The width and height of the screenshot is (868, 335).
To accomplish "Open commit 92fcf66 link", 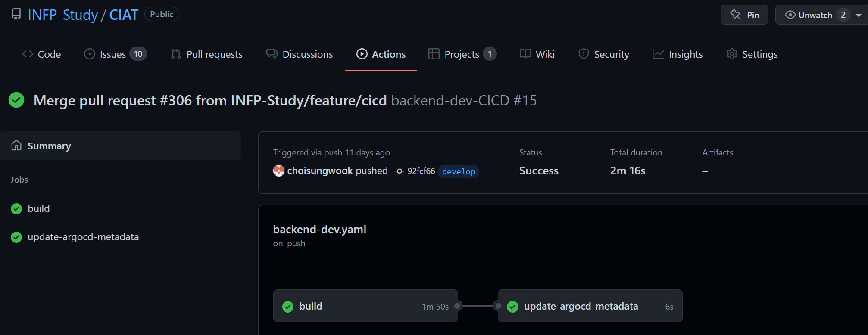I will (x=421, y=171).
